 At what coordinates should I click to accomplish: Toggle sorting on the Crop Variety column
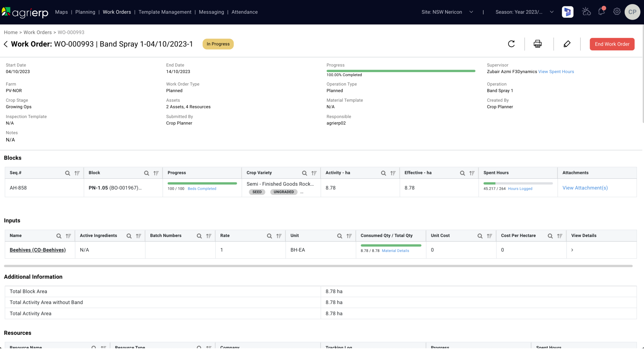click(314, 173)
